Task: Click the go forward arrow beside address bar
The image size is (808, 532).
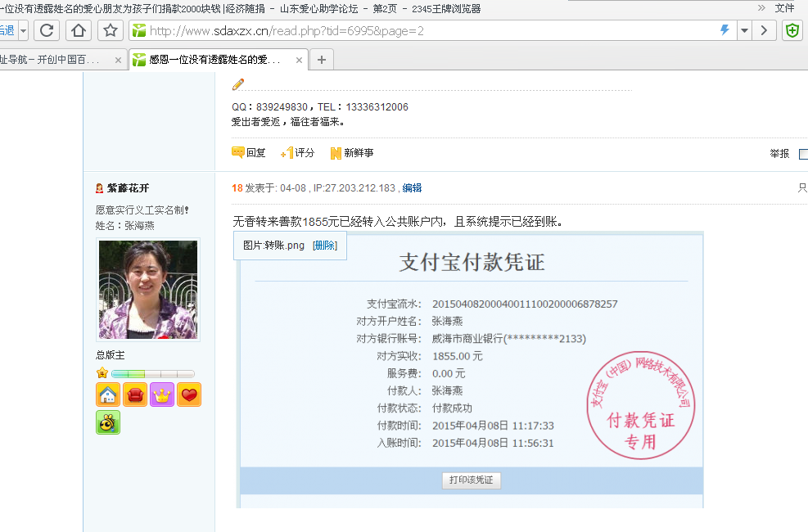Action: click(764, 31)
